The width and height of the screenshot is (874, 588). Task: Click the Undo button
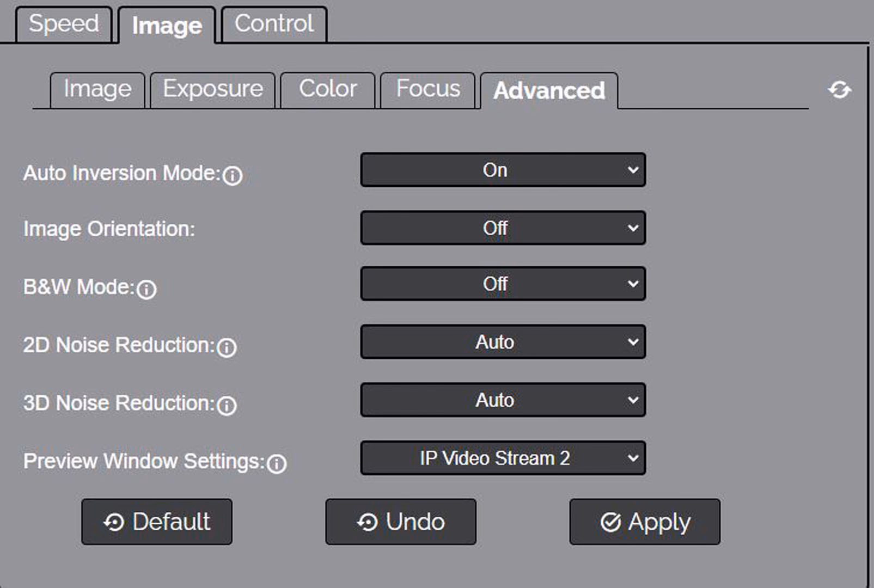pos(401,522)
